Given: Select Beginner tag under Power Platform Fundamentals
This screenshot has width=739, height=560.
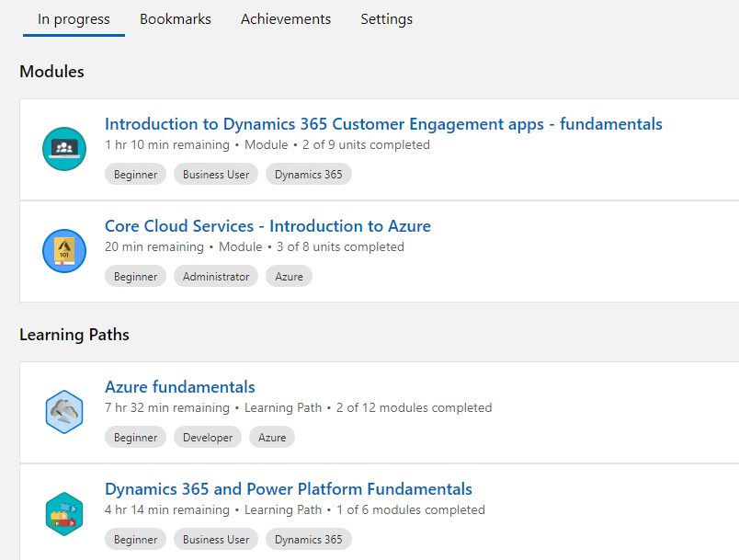Looking at the screenshot, I should click(x=135, y=539).
